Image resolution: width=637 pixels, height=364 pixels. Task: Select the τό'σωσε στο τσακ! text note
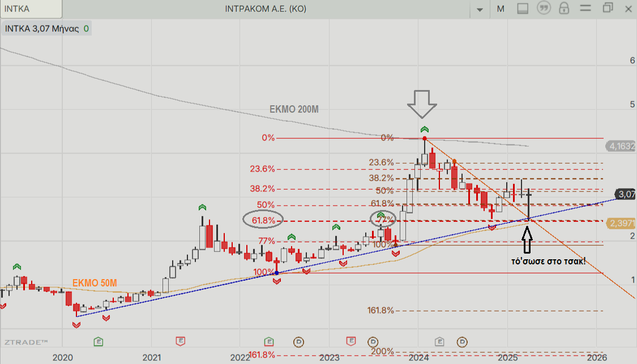coord(549,261)
